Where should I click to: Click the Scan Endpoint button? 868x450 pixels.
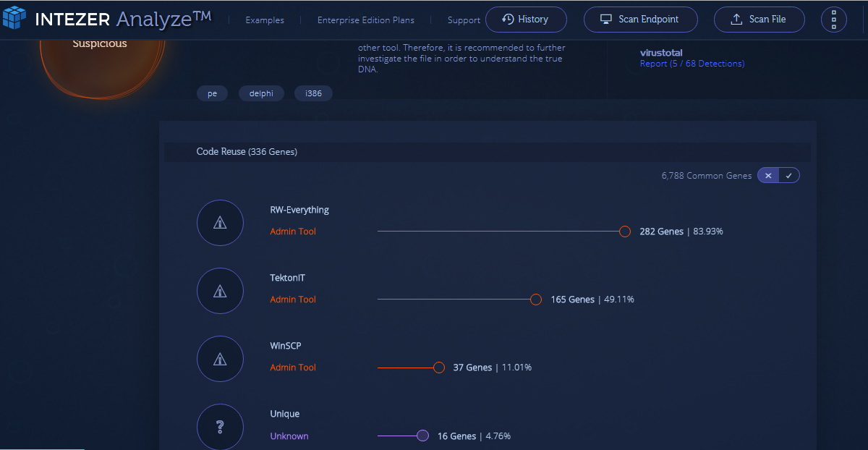[641, 20]
